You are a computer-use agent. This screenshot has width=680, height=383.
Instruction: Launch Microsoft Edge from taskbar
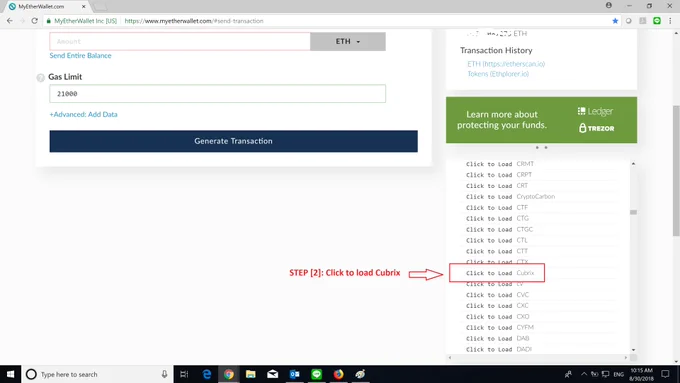[206, 374]
